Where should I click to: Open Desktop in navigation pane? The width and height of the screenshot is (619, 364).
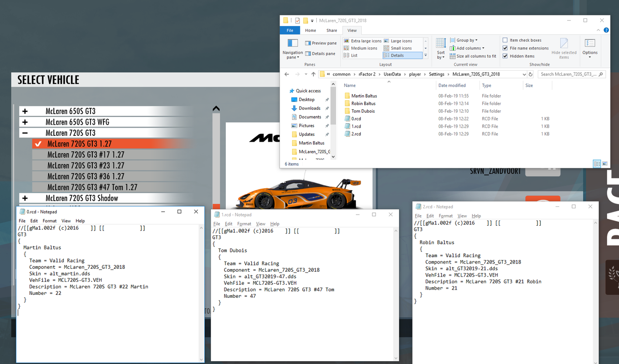[x=307, y=100]
